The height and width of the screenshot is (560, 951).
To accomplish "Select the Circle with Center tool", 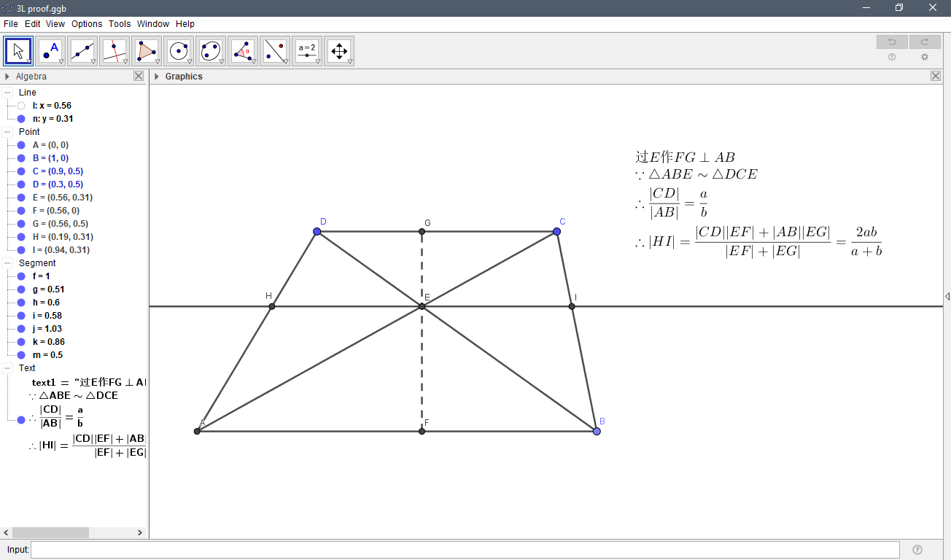I will point(179,50).
